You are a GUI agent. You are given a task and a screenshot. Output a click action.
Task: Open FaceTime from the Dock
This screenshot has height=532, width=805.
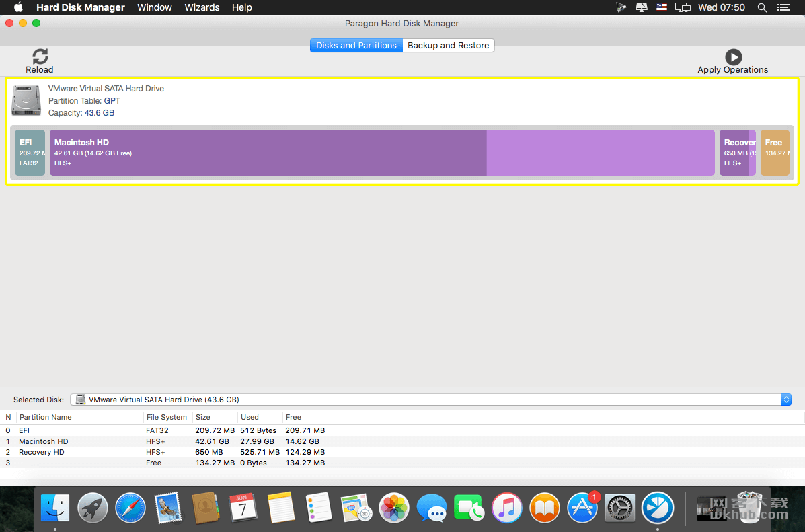[x=469, y=508]
